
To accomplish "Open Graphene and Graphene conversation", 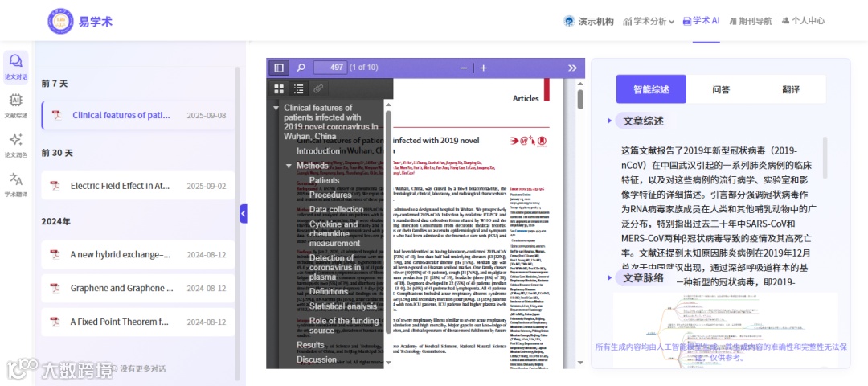I will pyautogui.click(x=138, y=288).
